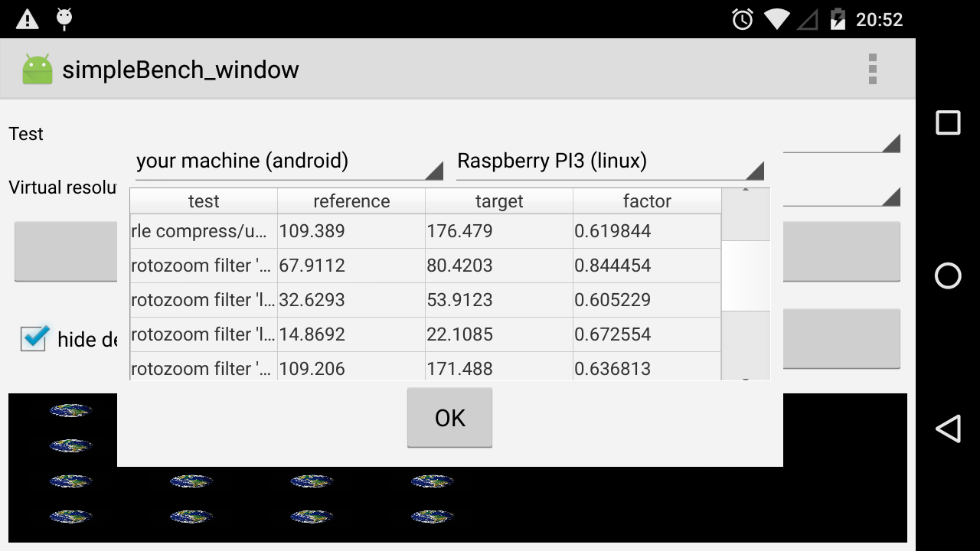Click the OK button in dialog

pyautogui.click(x=449, y=418)
